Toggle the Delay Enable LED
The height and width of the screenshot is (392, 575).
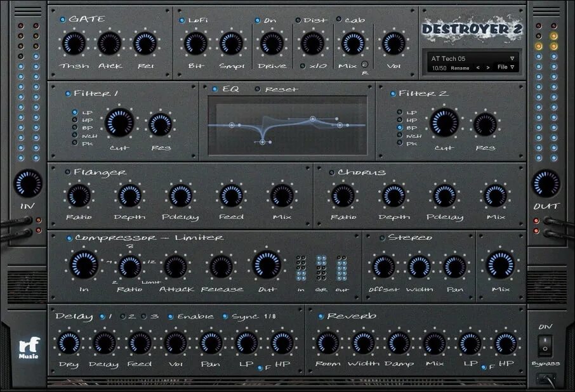[x=171, y=317]
